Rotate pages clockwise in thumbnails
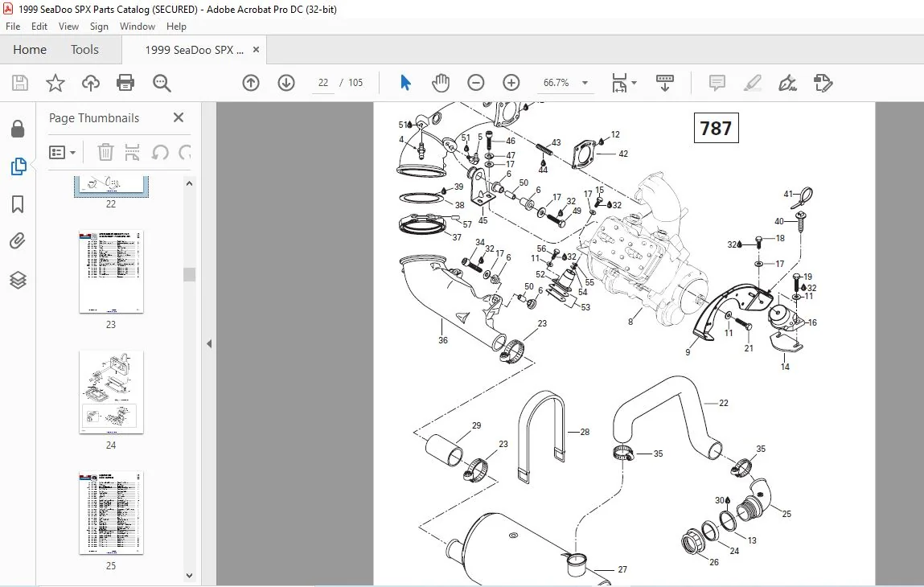The height and width of the screenshot is (587, 924). point(184,153)
